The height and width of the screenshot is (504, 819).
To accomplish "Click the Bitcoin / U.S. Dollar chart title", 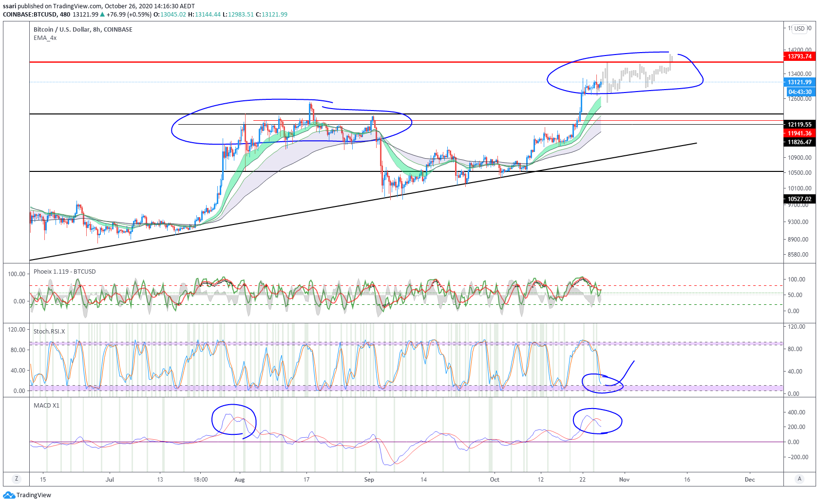I will click(x=83, y=30).
